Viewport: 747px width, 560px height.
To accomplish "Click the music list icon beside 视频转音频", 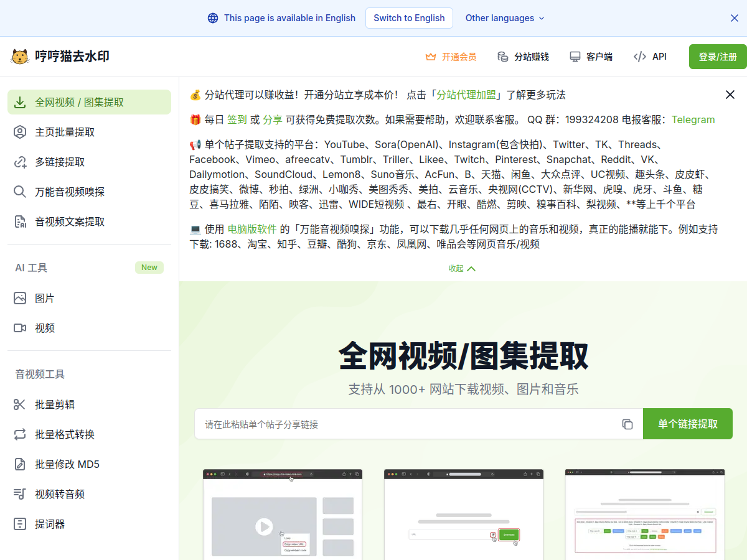I will click(20, 494).
